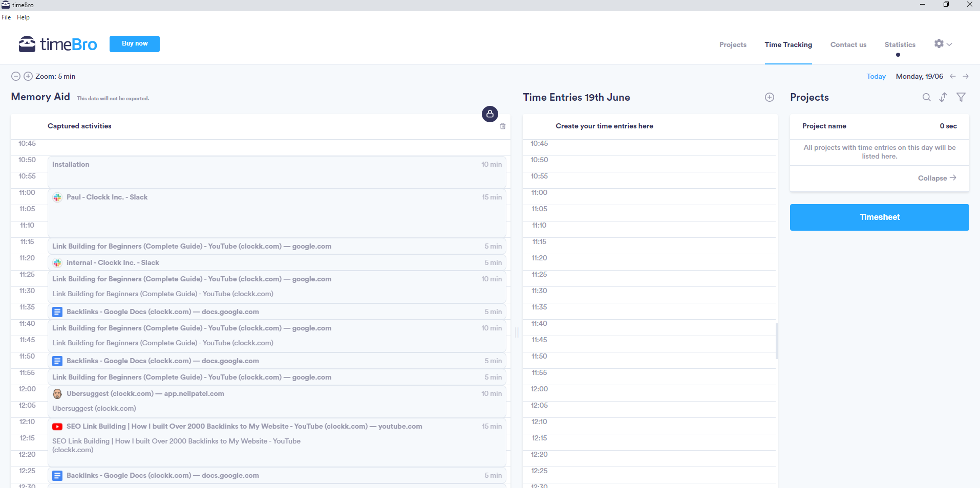Click Google Docs icon on 11:35 Backlinks entry
The width and height of the screenshot is (980, 488).
click(57, 312)
